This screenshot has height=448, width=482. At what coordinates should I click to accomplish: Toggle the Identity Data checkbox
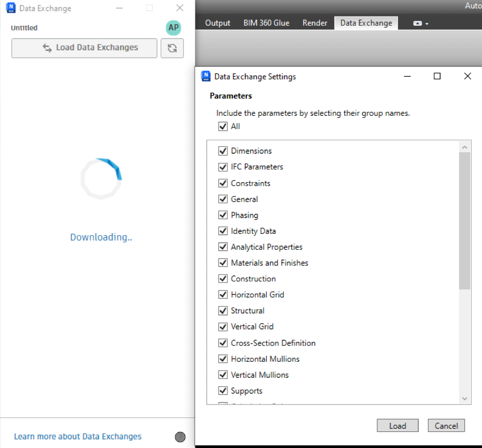(x=223, y=231)
